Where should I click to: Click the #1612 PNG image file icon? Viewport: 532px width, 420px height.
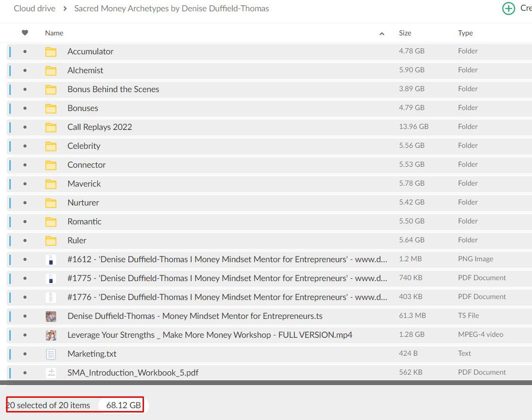point(51,259)
